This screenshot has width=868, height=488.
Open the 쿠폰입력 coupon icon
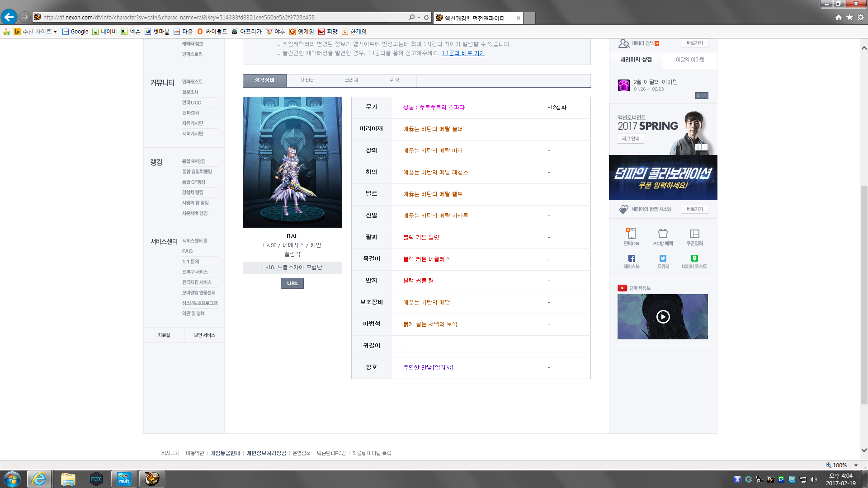(694, 234)
